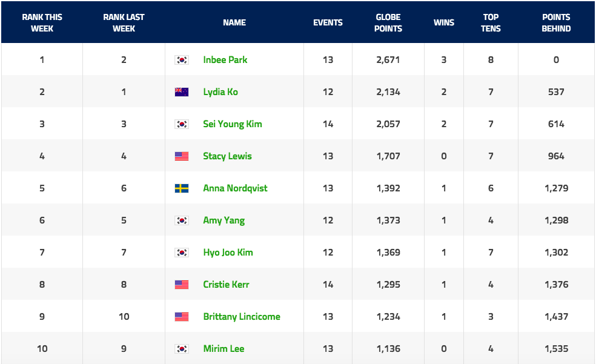Click the Swedish flag beside Anna Nordqvist
Screen dimensions: 596x364
point(181,188)
